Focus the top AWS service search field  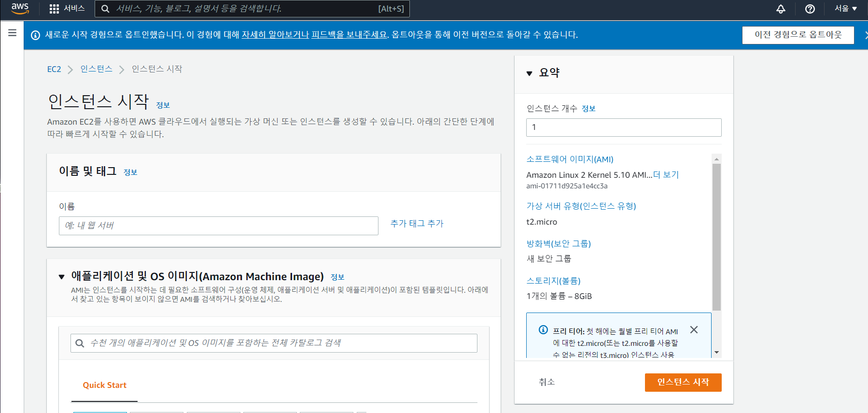tap(252, 9)
